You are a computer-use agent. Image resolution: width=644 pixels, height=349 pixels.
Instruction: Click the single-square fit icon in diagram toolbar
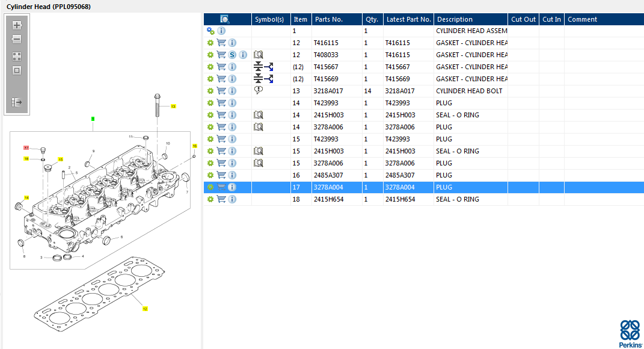coord(17,70)
